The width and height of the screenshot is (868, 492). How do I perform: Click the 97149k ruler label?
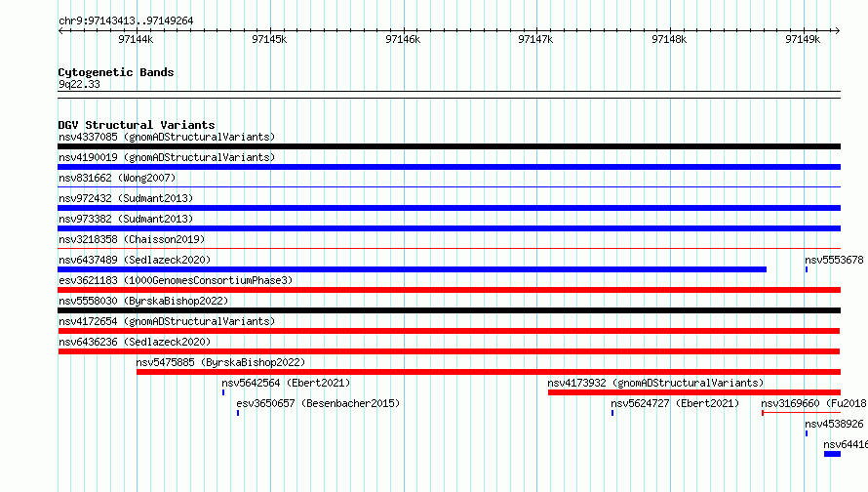pos(803,39)
